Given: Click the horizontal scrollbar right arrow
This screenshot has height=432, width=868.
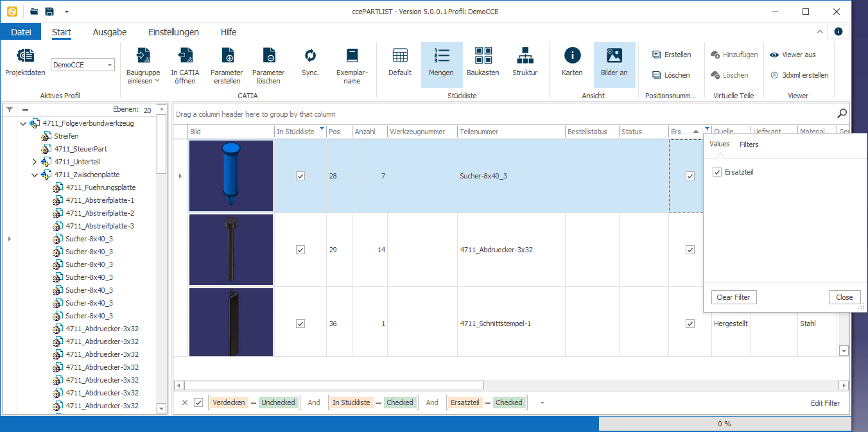Looking at the screenshot, I should pos(844,385).
